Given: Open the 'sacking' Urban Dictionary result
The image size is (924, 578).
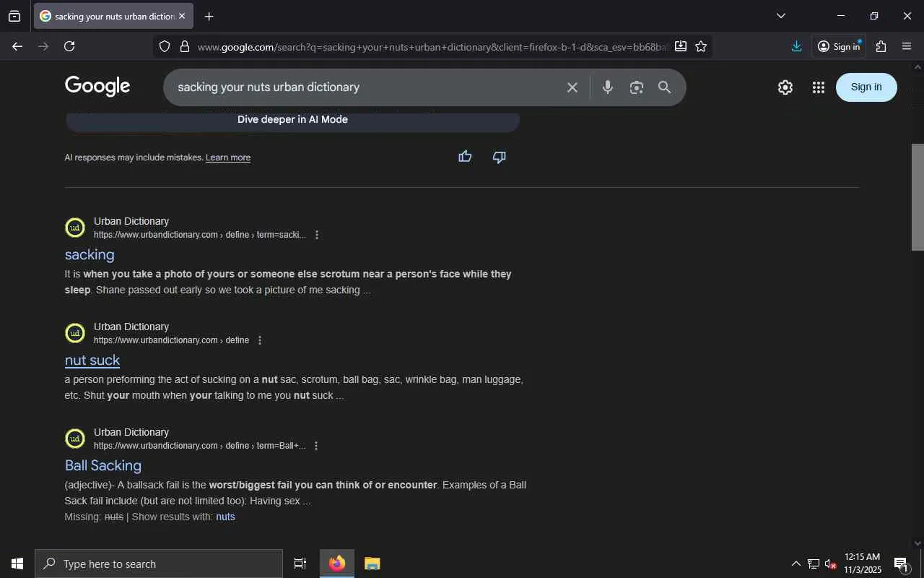Looking at the screenshot, I should click(90, 254).
